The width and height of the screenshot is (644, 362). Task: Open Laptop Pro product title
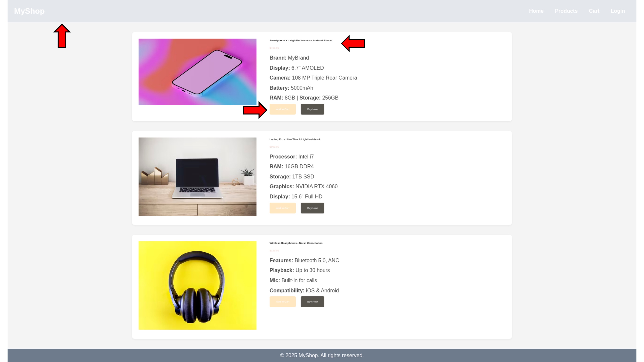295,139
